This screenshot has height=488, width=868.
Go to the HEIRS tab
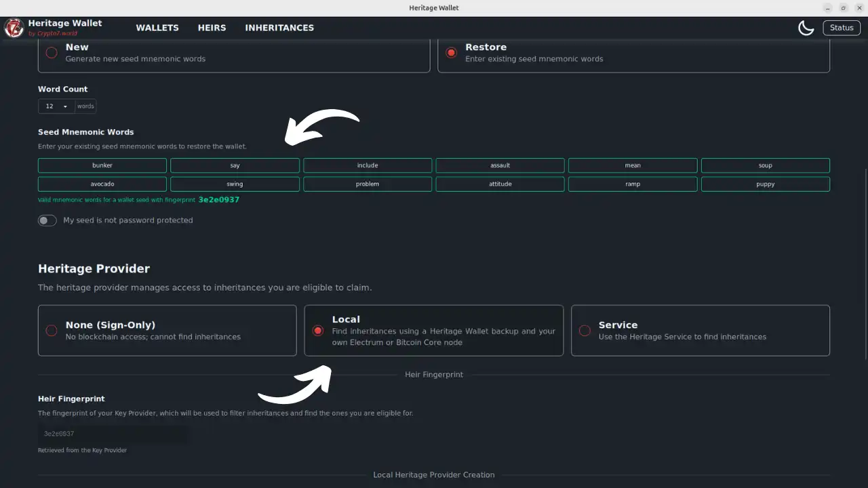point(212,28)
